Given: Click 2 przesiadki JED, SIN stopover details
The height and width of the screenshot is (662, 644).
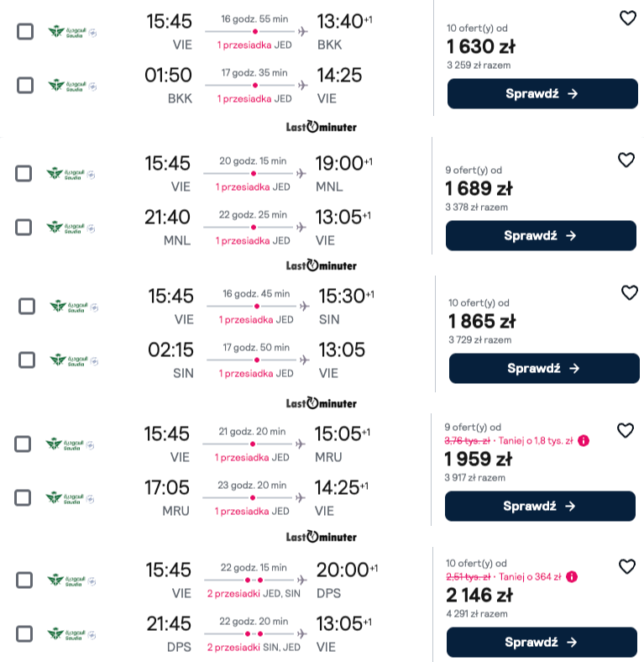Looking at the screenshot, I should pyautogui.click(x=254, y=594).
